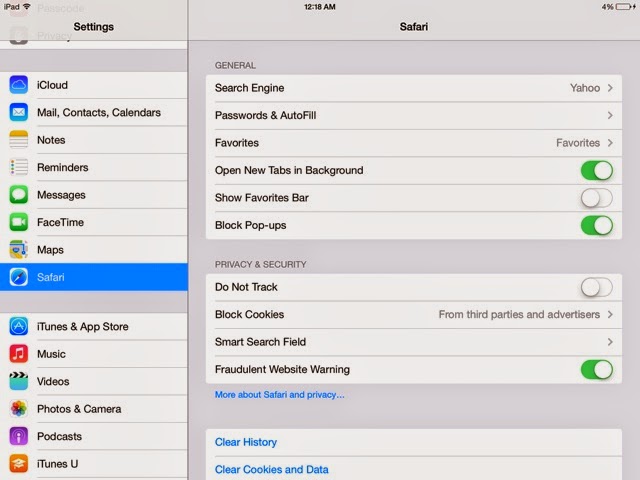
Task: Open iTunes & App Store settings
Action: point(94,327)
